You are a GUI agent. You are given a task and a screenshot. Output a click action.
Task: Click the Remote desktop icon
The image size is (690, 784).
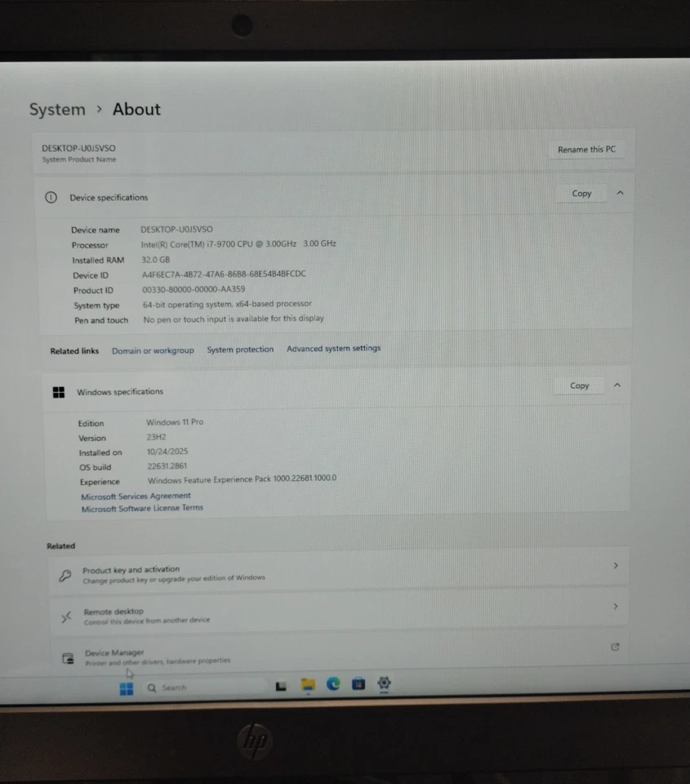[x=66, y=617]
